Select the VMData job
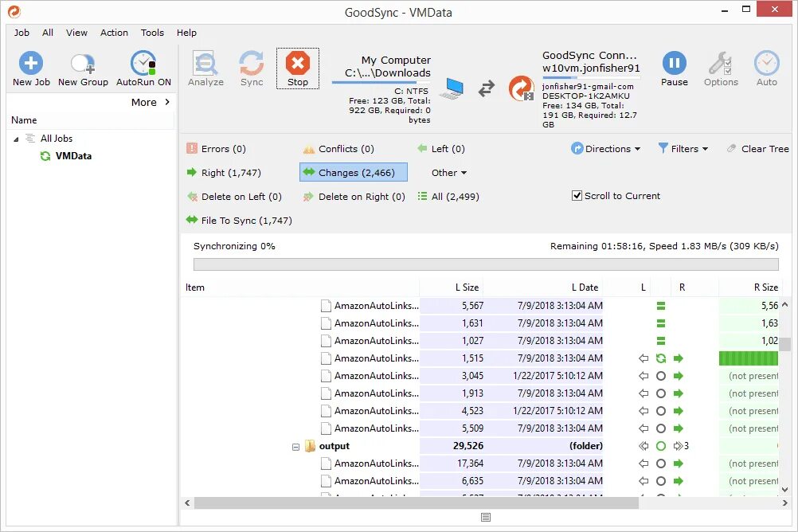798x532 pixels. tap(73, 156)
